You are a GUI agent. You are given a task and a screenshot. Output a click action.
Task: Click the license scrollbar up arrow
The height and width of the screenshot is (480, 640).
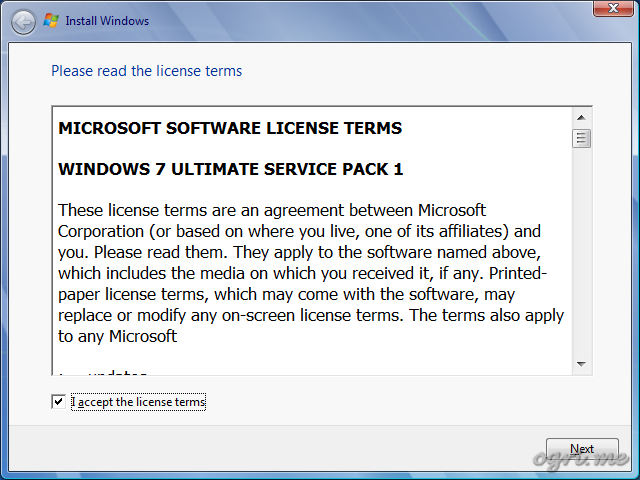click(x=581, y=118)
